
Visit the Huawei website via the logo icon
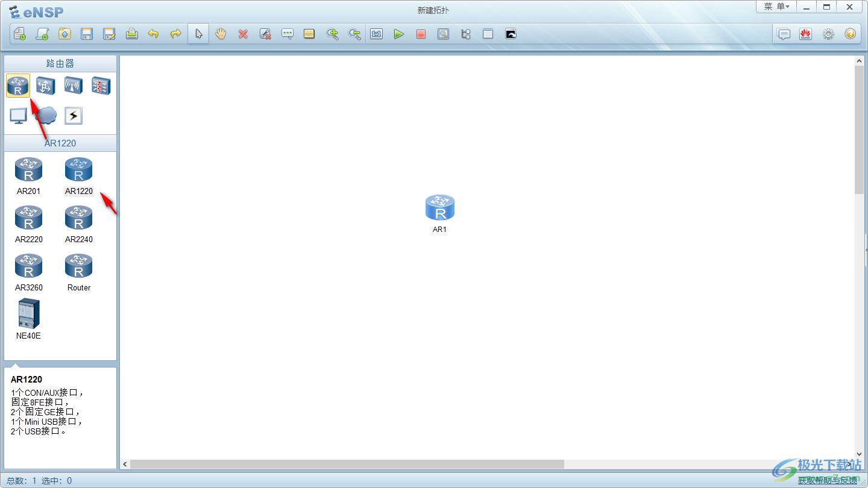(x=806, y=34)
